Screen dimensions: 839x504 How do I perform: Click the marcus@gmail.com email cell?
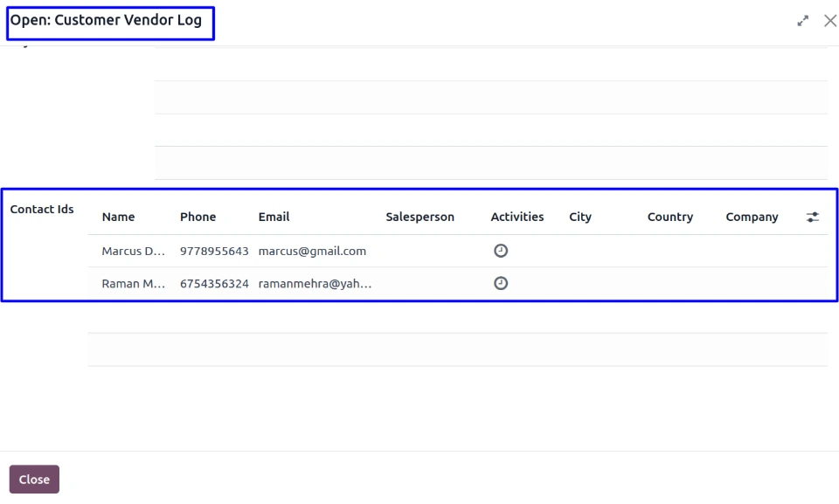click(312, 252)
